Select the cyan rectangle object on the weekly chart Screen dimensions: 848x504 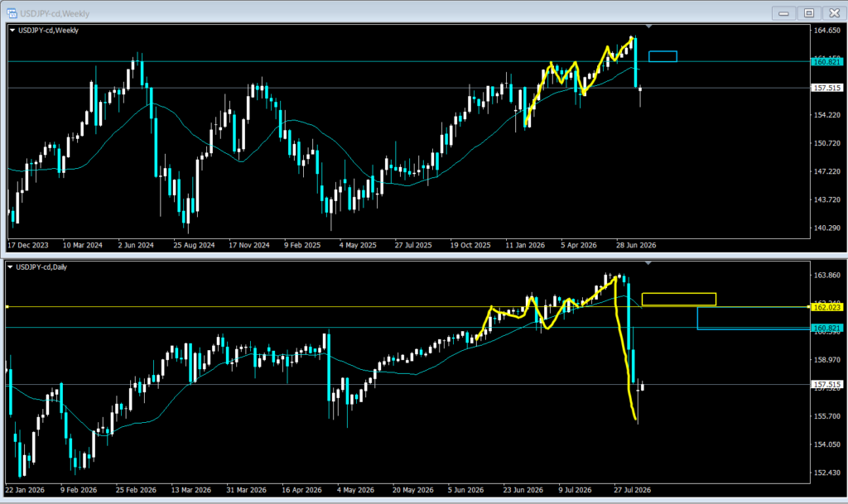coord(662,56)
